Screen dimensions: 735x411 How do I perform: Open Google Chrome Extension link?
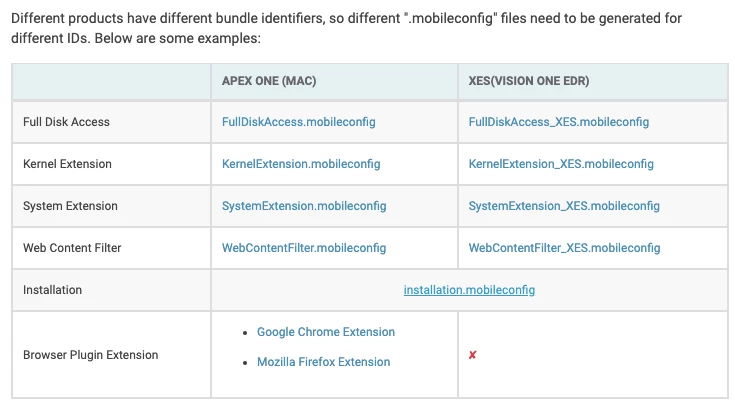tap(326, 332)
